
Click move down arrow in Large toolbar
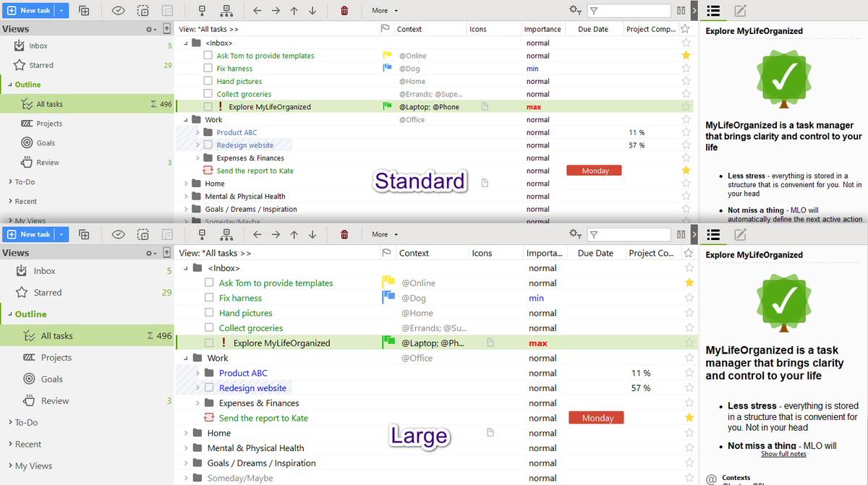[x=312, y=234]
